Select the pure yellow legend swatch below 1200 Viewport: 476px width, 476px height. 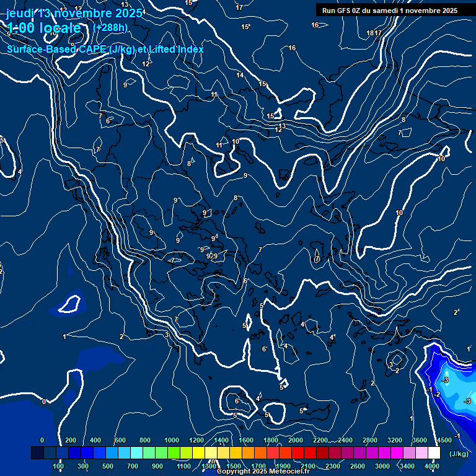(198, 452)
